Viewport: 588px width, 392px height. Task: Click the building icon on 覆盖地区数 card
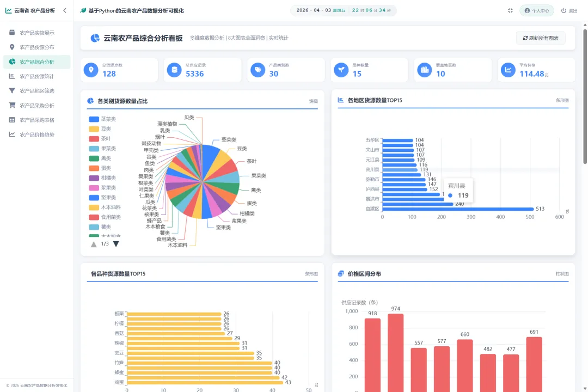coord(425,70)
